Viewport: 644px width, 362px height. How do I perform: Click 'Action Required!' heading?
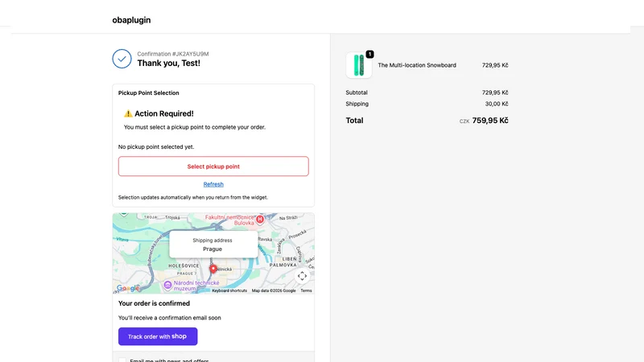coord(164,113)
